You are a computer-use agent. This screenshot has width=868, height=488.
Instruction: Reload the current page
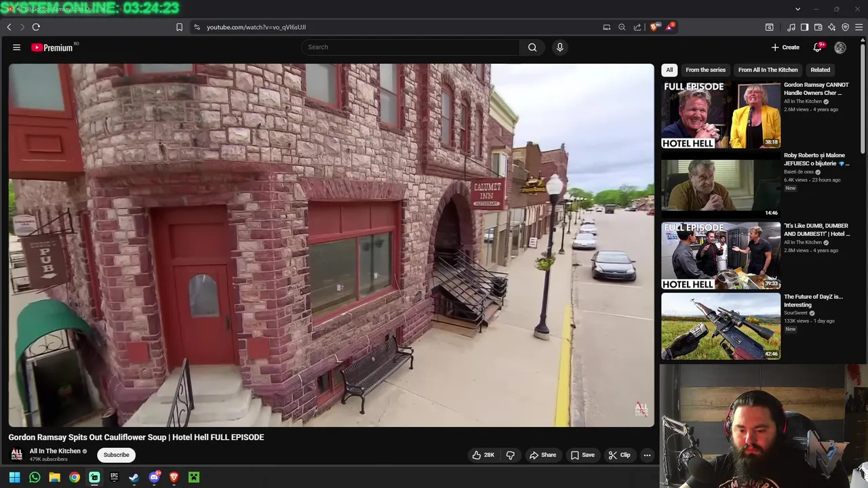pyautogui.click(x=36, y=27)
